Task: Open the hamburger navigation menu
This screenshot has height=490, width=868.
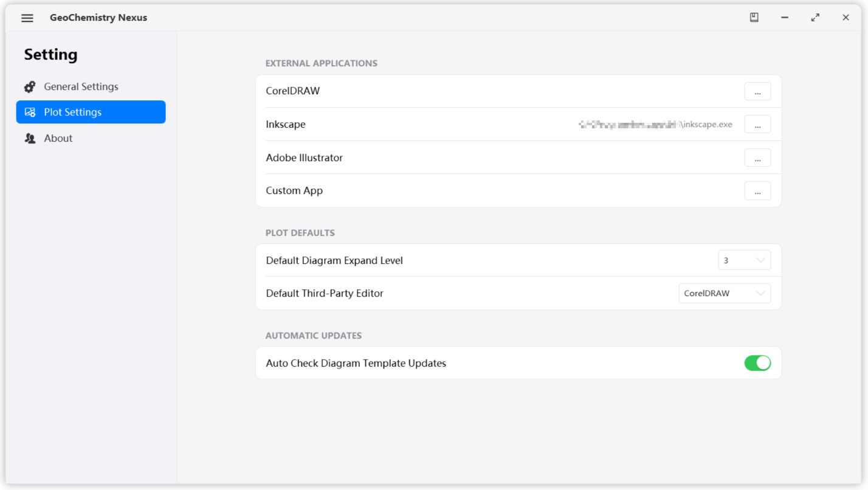Action: [27, 18]
